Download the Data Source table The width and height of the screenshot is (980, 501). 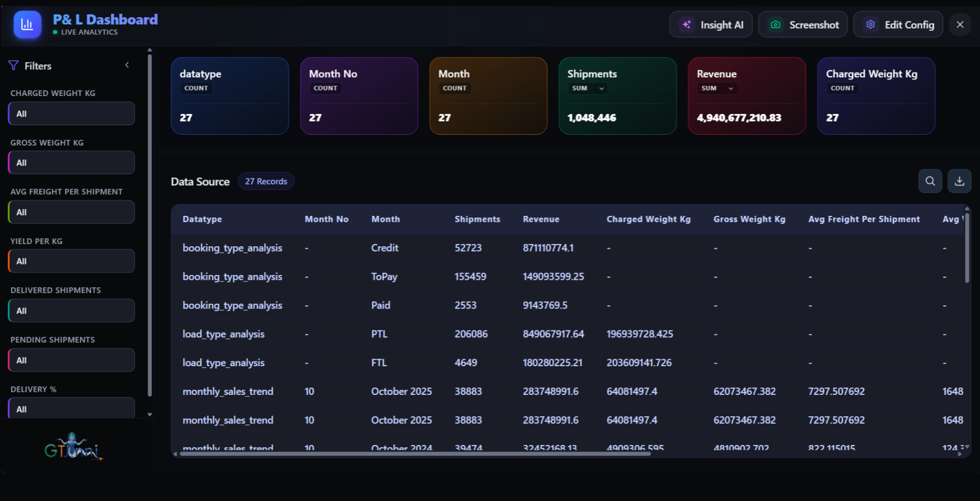coord(959,181)
